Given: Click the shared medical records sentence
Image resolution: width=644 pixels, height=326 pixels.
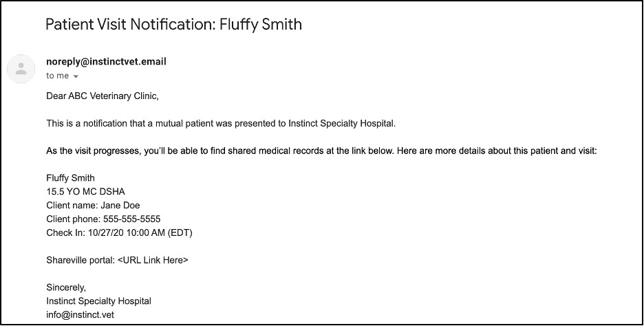Looking at the screenshot, I should click(321, 151).
